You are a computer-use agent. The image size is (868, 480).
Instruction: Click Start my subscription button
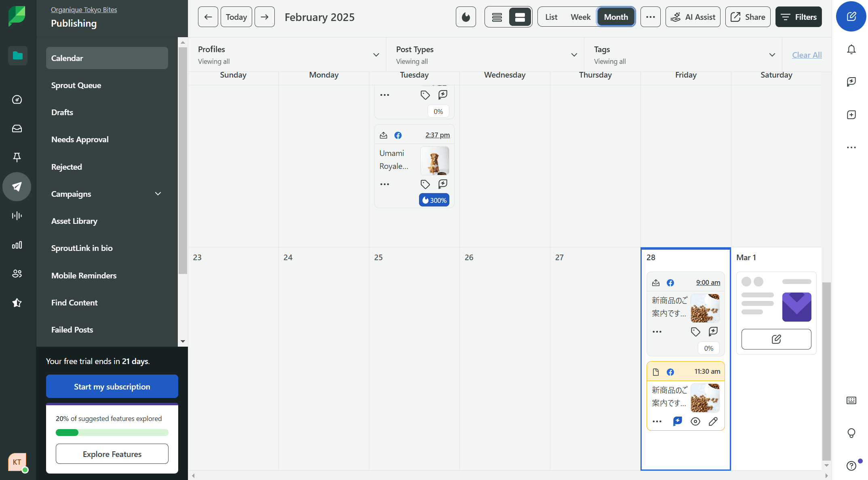pos(112,387)
